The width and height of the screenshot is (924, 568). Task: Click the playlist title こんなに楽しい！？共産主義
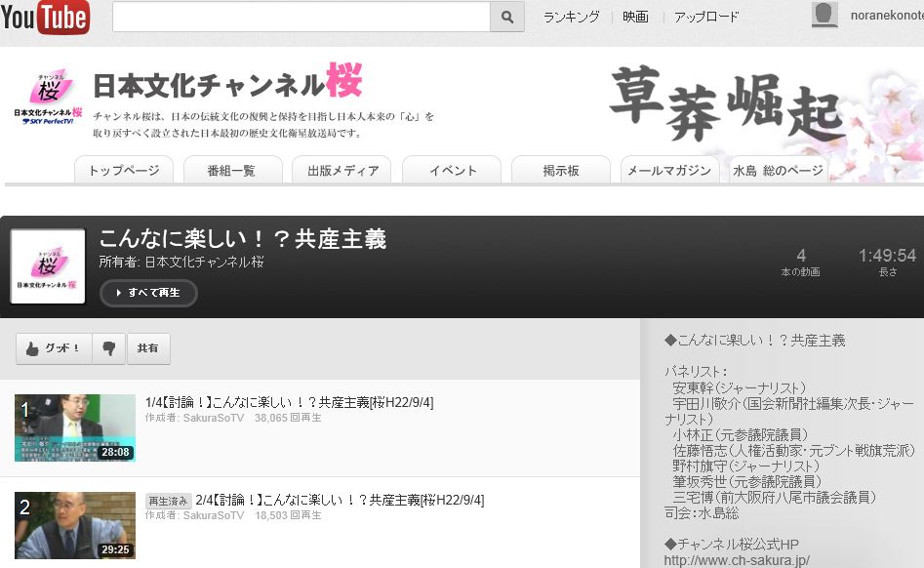pyautogui.click(x=242, y=239)
